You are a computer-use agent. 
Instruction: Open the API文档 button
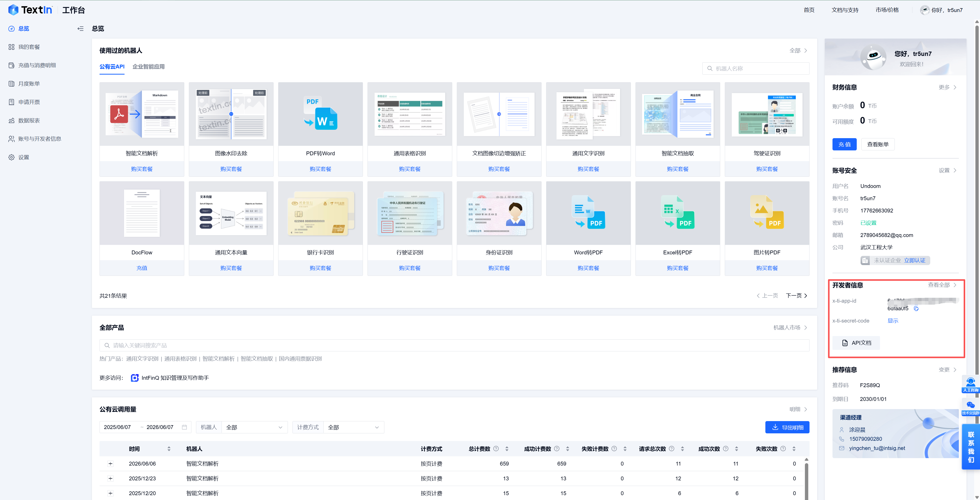click(856, 343)
